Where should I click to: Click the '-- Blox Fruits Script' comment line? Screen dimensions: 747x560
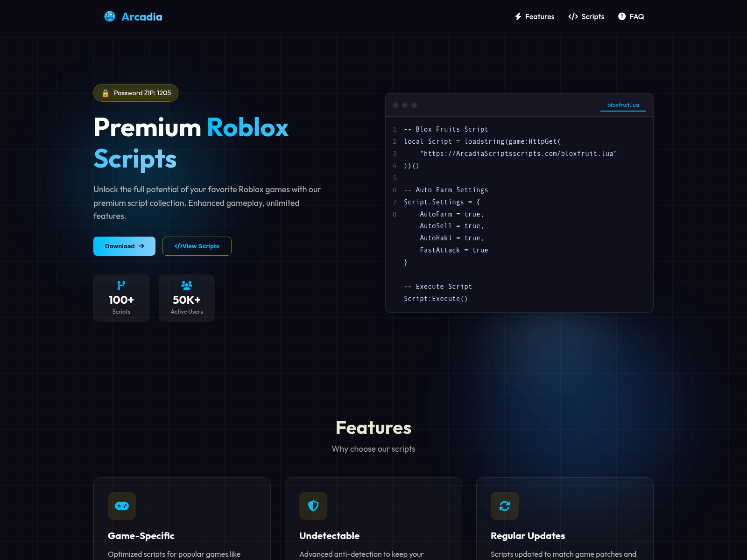coord(446,129)
